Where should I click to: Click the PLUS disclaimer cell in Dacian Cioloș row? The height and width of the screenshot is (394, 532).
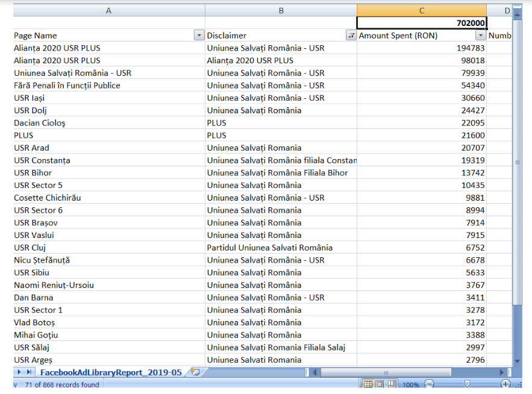(x=281, y=123)
